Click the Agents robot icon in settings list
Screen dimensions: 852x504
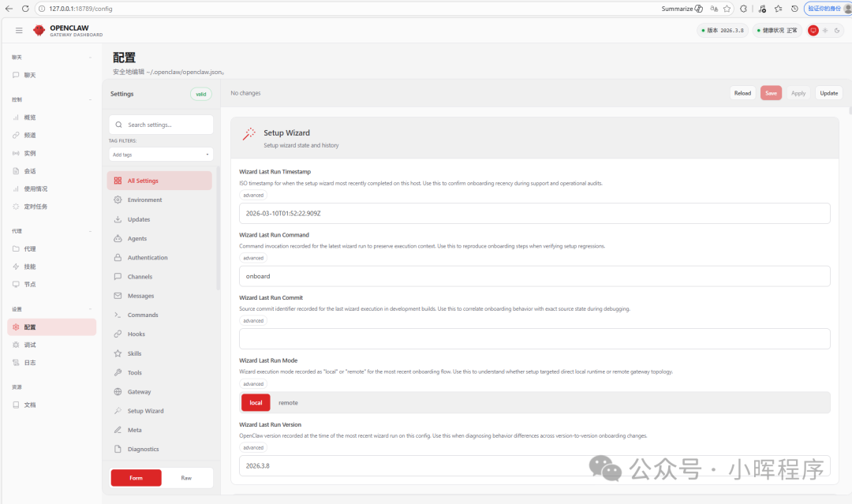point(118,238)
